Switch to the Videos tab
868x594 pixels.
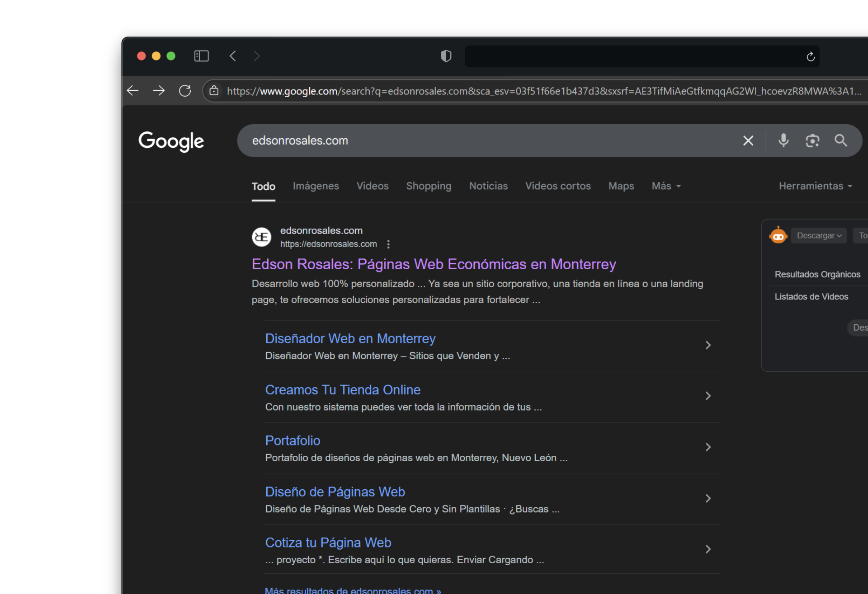(373, 186)
